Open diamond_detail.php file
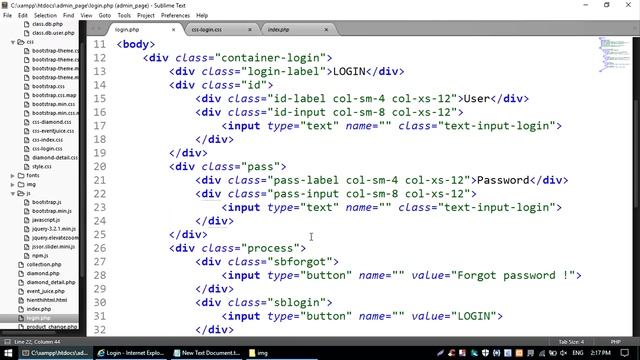The height and width of the screenshot is (360, 640). (x=51, y=282)
